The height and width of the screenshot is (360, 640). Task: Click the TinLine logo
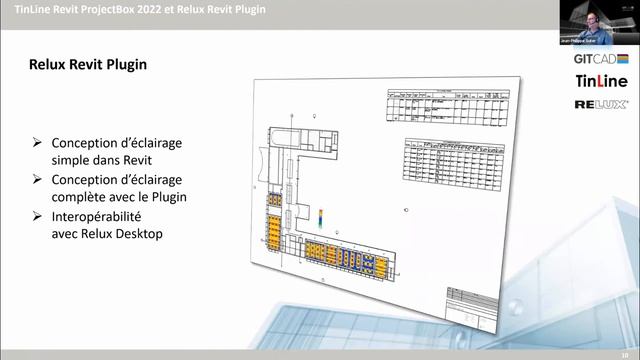click(x=601, y=81)
